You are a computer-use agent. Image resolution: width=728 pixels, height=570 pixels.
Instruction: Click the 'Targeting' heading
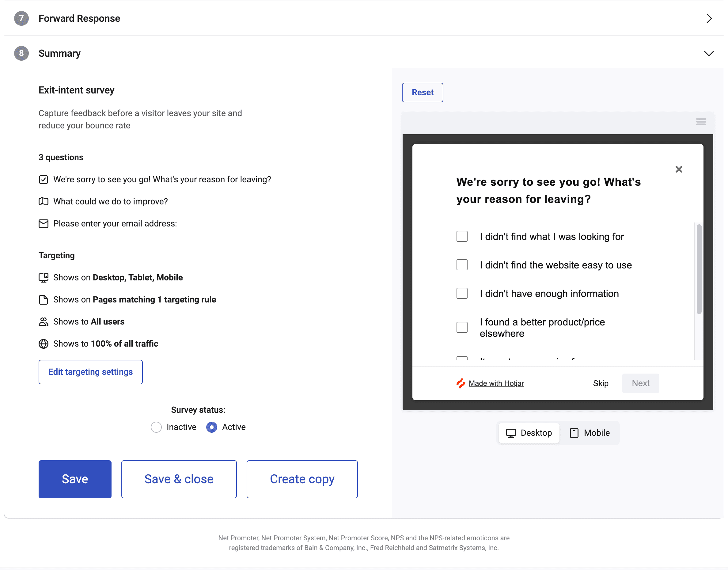pos(57,255)
